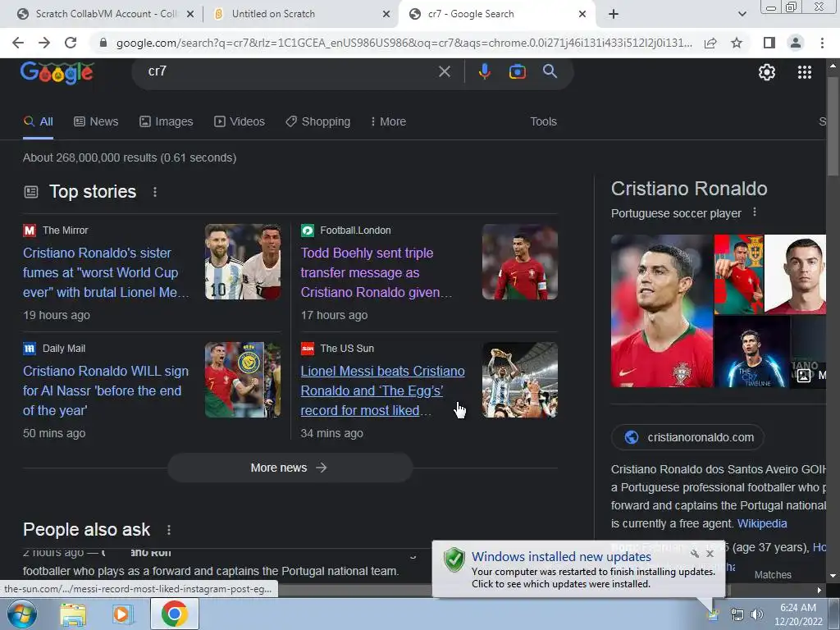The height and width of the screenshot is (630, 840).
Task: Select the Shopping results filter
Action: coord(318,121)
